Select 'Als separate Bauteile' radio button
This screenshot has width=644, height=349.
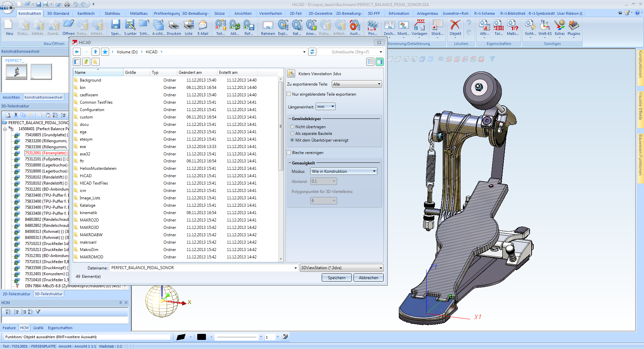point(292,134)
